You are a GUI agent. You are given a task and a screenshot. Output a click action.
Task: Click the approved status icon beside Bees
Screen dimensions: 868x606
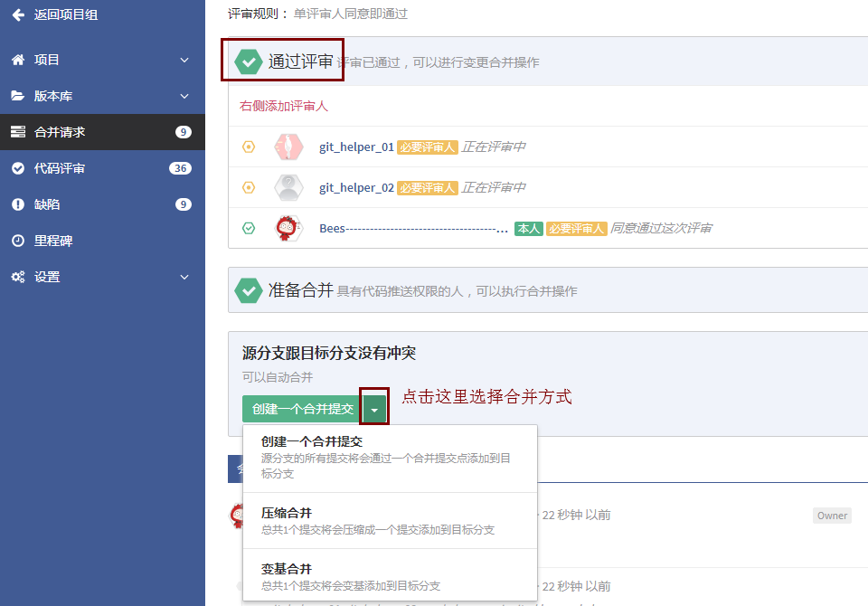[x=249, y=228]
